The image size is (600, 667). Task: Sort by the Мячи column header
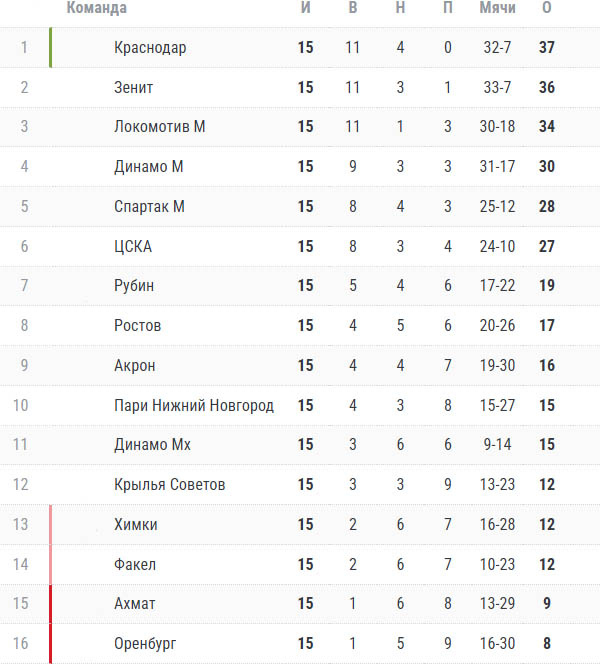coord(497,8)
